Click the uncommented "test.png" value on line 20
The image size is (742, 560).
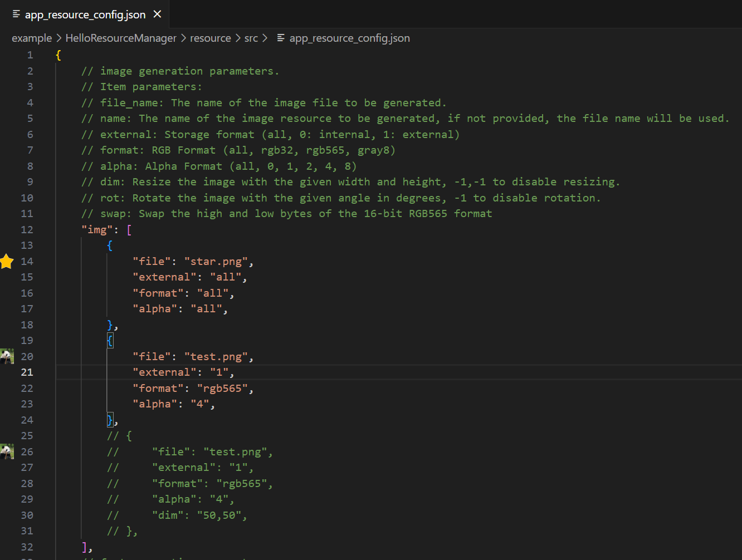coord(216,356)
